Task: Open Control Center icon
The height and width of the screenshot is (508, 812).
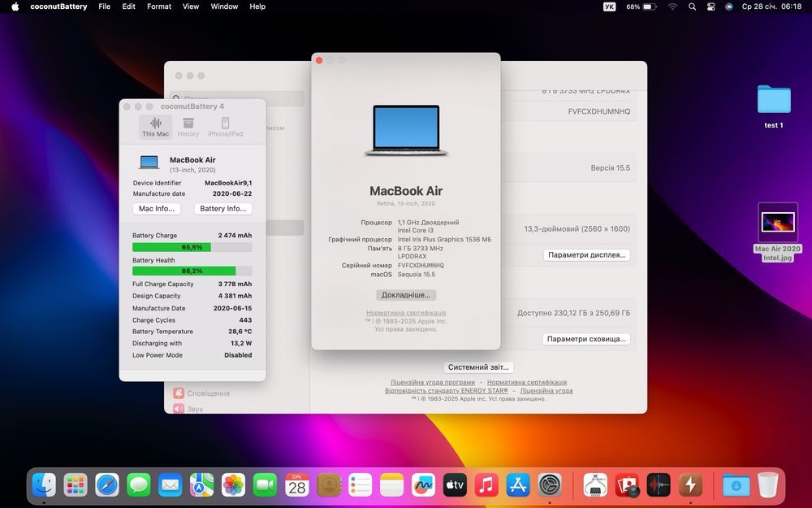Action: [x=711, y=7]
